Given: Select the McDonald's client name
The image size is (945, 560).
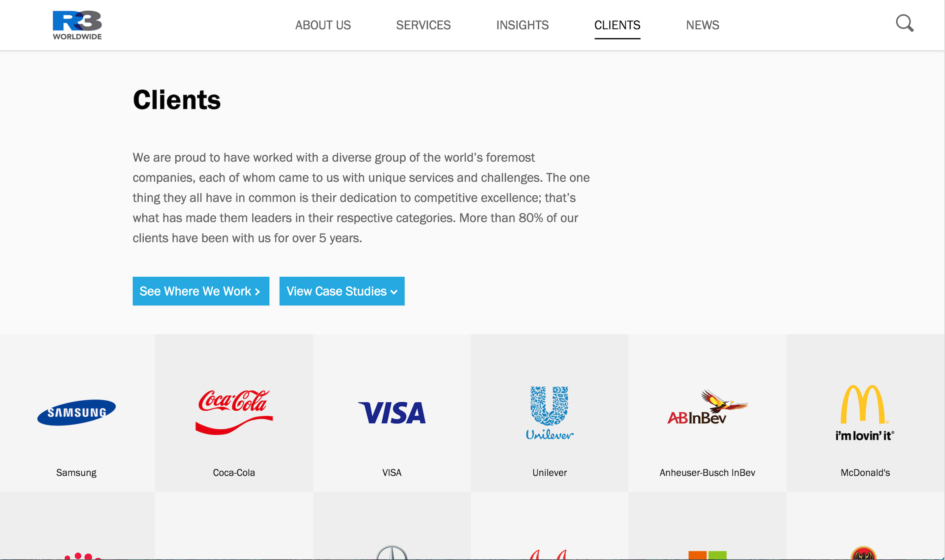Looking at the screenshot, I should (865, 472).
